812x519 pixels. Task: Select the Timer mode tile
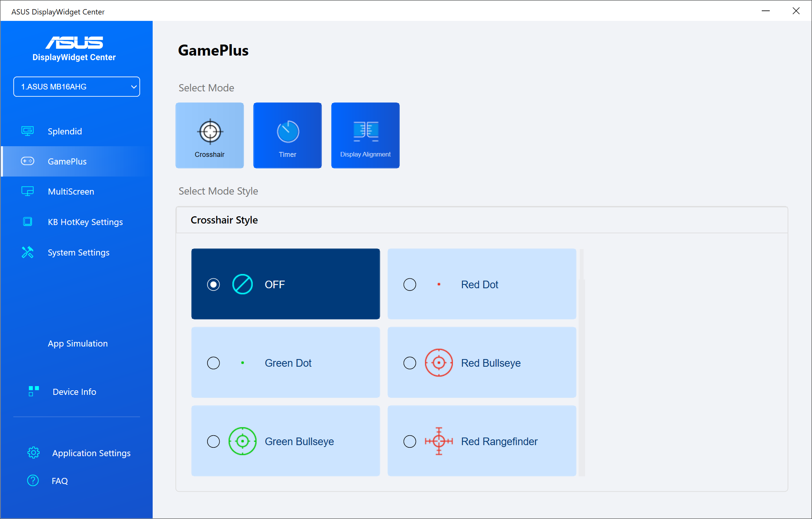287,135
